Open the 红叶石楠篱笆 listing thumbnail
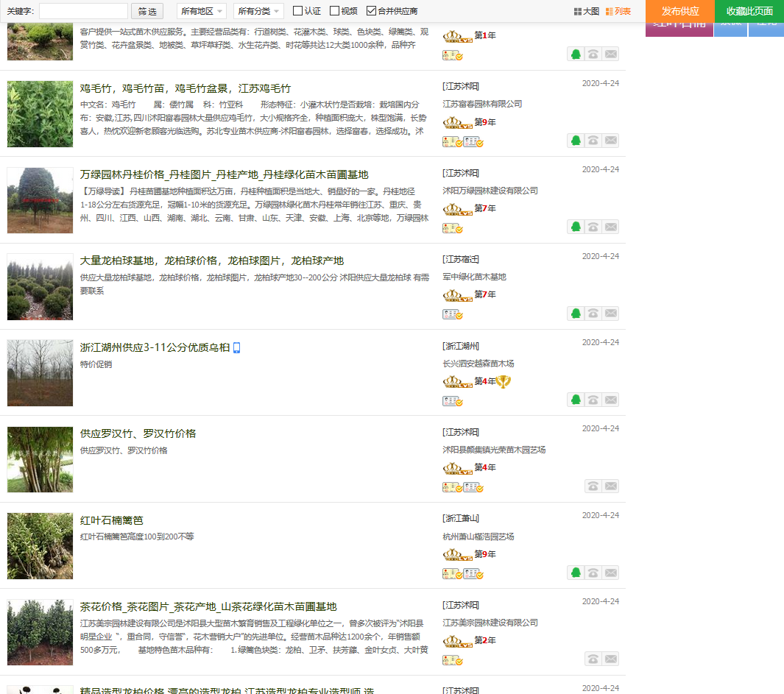Screen dimensions: 784x694 click(x=40, y=546)
